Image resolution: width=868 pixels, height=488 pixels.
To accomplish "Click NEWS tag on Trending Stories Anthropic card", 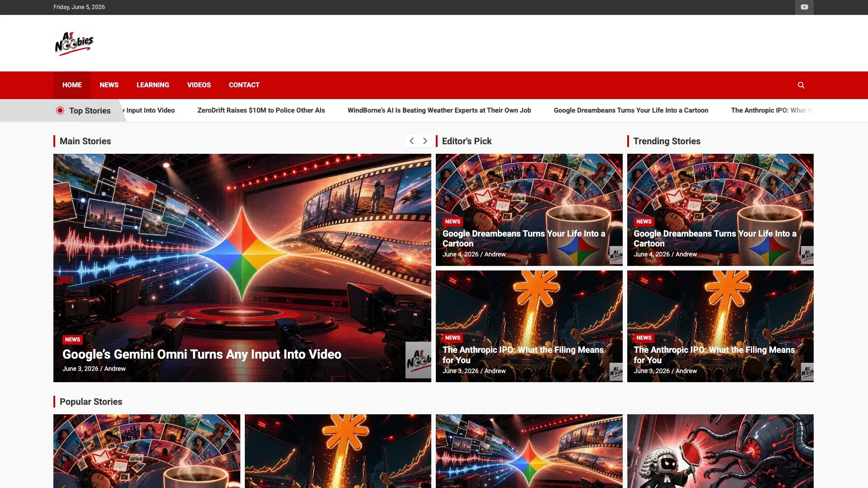I will pos(644,338).
